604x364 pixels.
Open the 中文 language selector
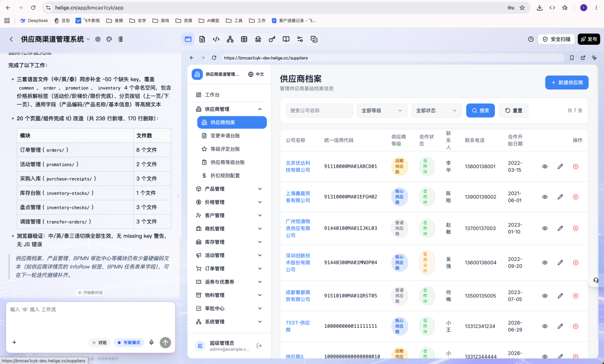click(x=256, y=74)
